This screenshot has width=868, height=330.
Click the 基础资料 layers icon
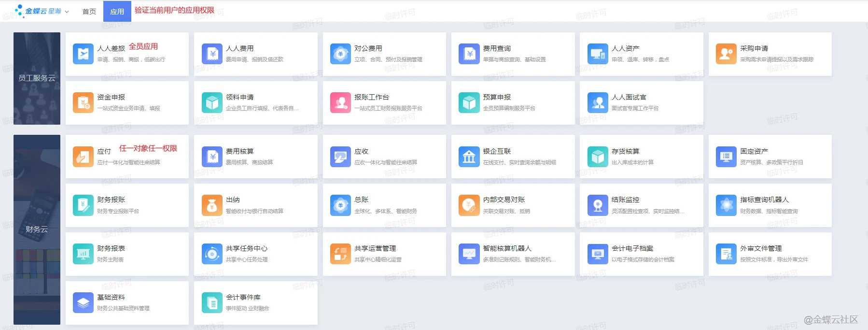(83, 303)
